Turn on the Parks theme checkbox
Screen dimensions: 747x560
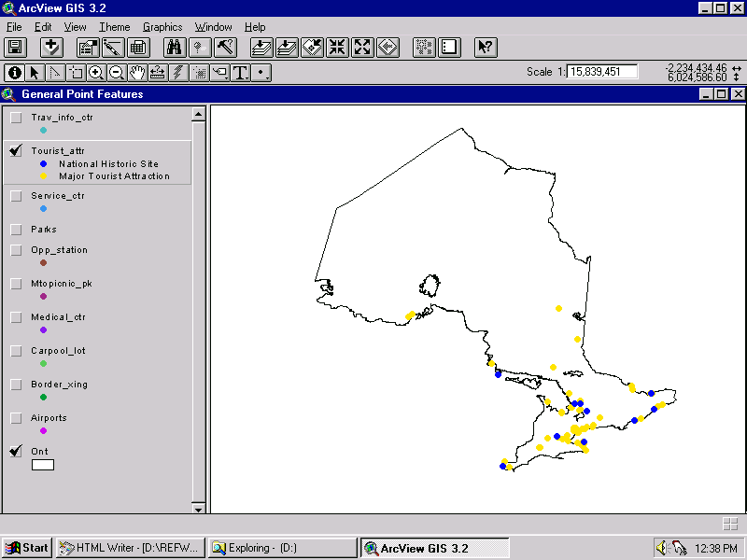point(16,230)
